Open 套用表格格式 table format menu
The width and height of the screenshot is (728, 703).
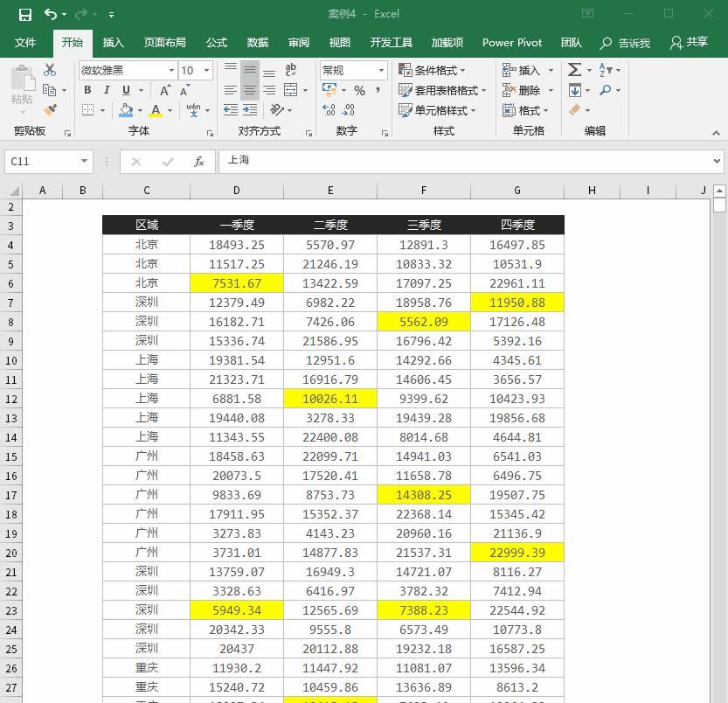(x=442, y=90)
